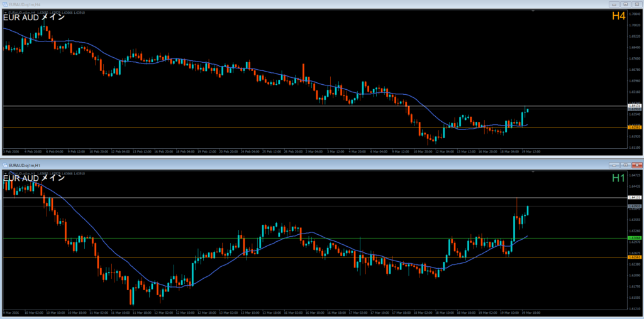Click the H1 chart window title bar icon
Image resolution: width=644 pixels, height=319 pixels.
click(4, 165)
